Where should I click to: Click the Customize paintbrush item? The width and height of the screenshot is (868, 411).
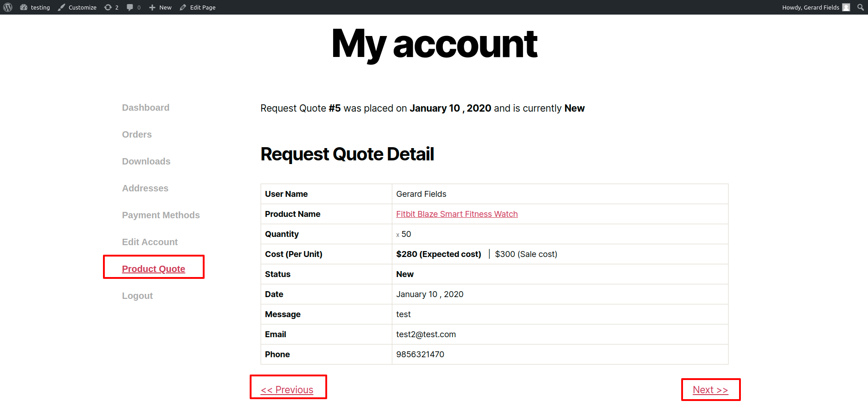pos(77,7)
